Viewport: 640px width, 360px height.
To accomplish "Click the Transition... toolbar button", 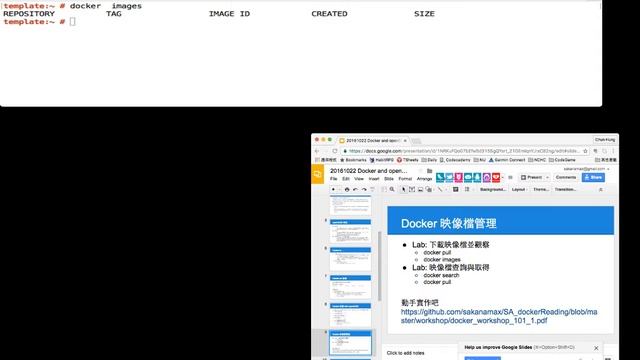I will (565, 189).
